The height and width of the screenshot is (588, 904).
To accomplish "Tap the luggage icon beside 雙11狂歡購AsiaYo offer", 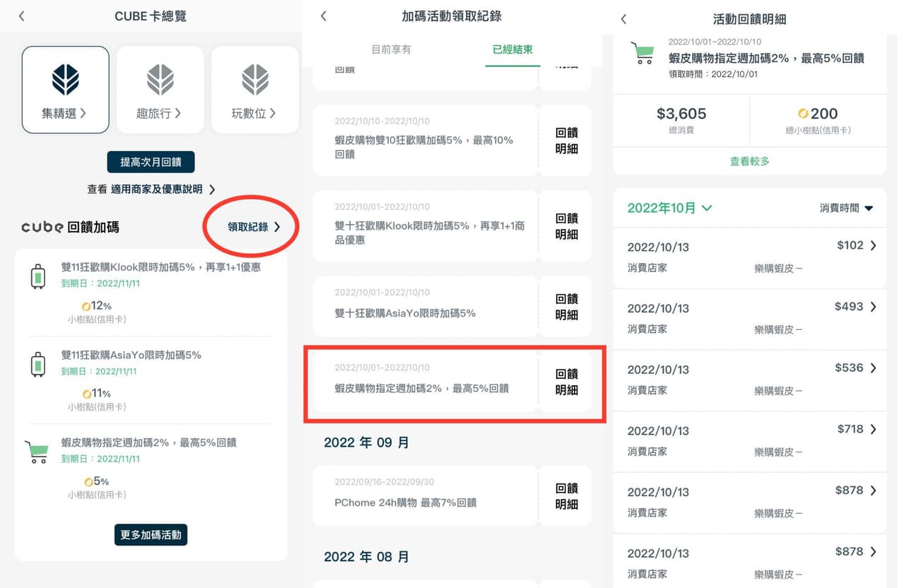I will (38, 365).
